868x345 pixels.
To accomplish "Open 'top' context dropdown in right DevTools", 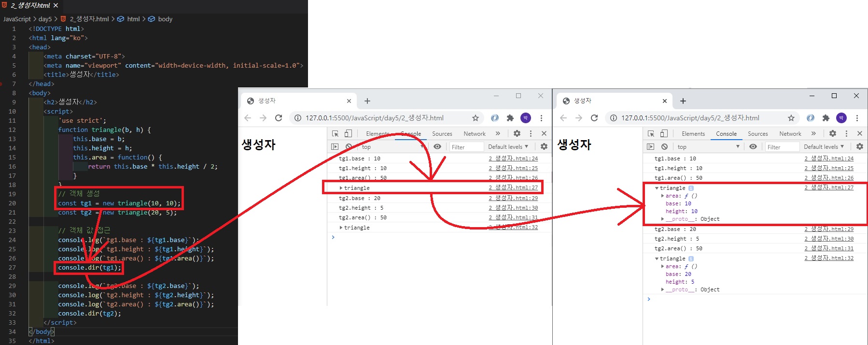I will pyautogui.click(x=709, y=146).
